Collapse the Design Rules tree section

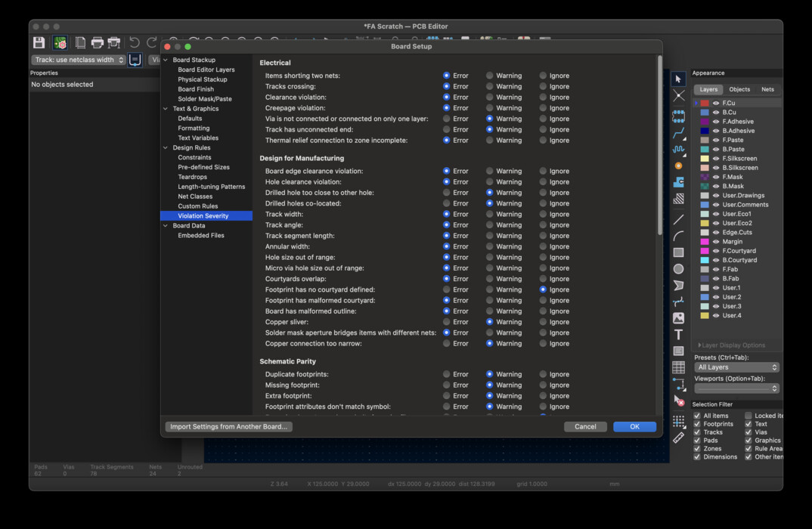click(166, 147)
